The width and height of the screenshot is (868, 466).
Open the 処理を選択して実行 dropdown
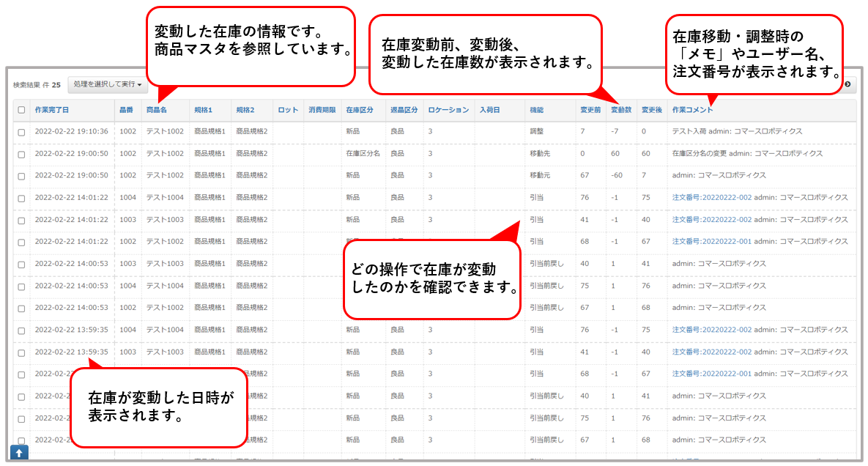108,84
